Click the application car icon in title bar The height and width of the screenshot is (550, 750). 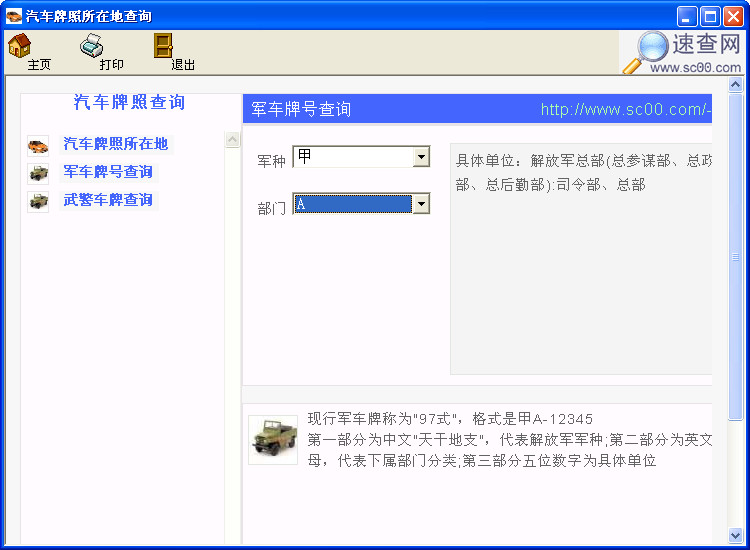pyautogui.click(x=14, y=16)
